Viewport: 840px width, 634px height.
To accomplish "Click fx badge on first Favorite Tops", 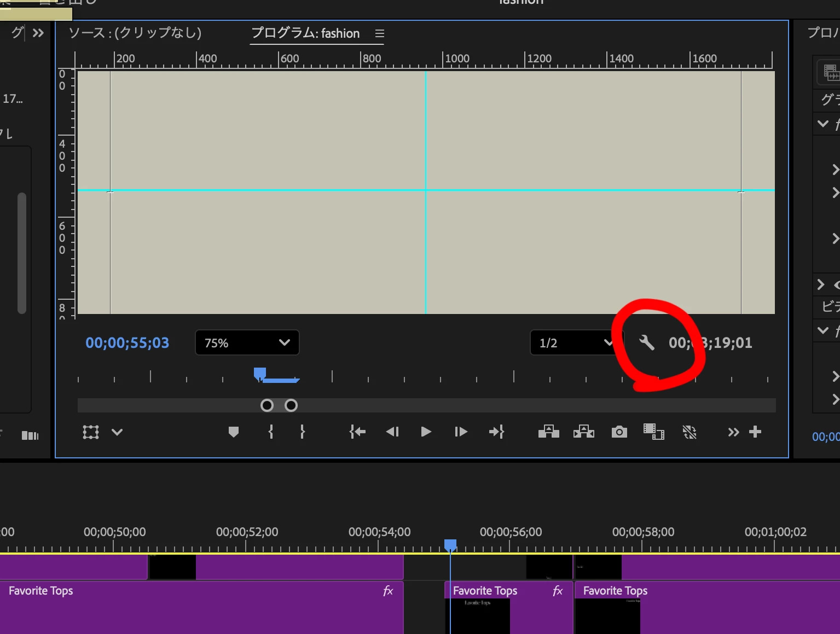I will pyautogui.click(x=388, y=591).
